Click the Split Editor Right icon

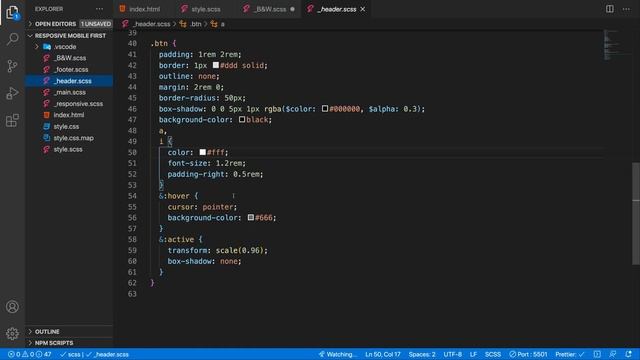click(x=609, y=9)
